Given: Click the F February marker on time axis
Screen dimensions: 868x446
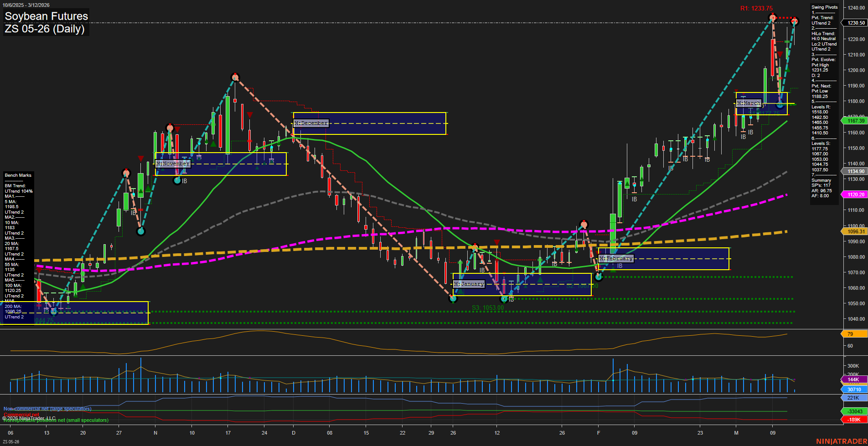Looking at the screenshot, I should (599, 433).
